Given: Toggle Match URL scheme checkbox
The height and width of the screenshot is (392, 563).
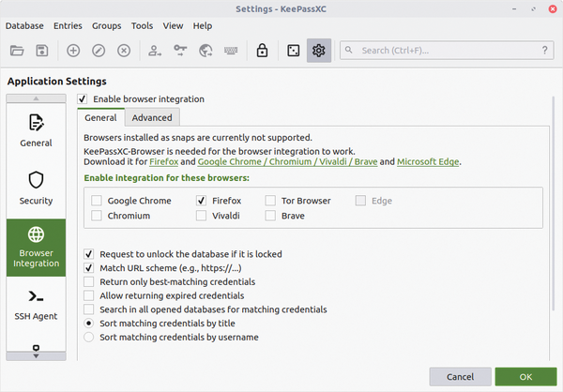Looking at the screenshot, I should 89,268.
